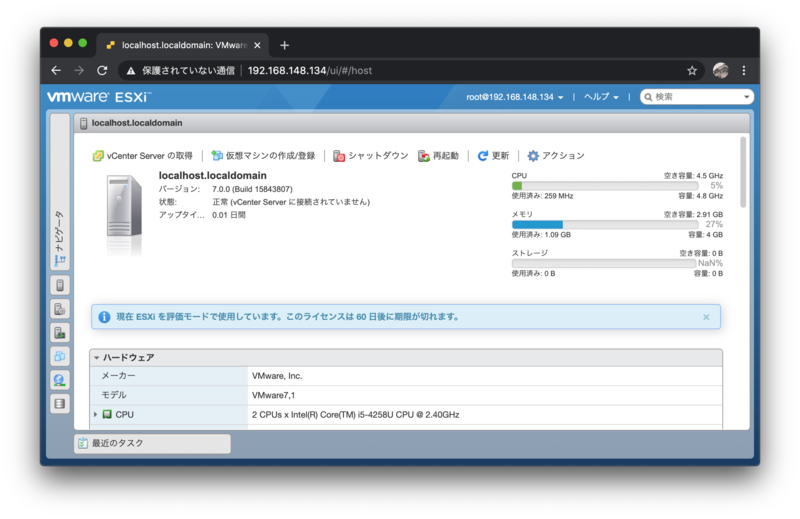800x519 pixels.
Task: Click 仮想マシンの作成/登録
Action: click(x=263, y=156)
